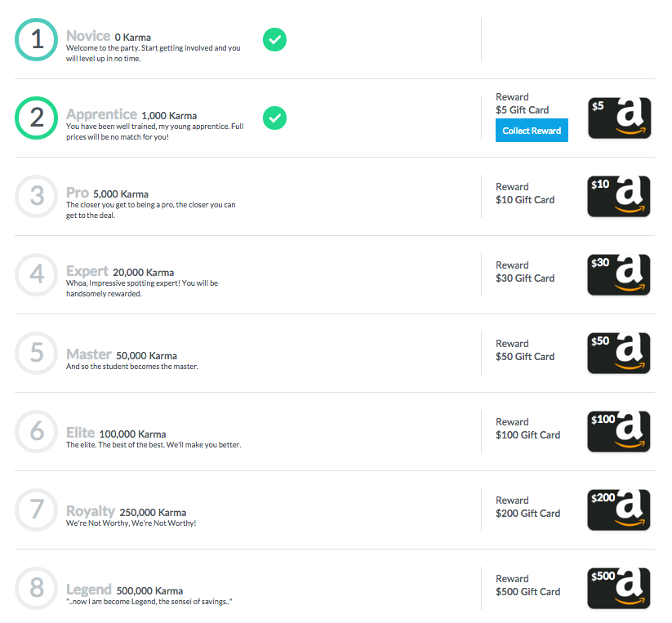Select the $200 Amazon gift card image

pyautogui.click(x=618, y=510)
